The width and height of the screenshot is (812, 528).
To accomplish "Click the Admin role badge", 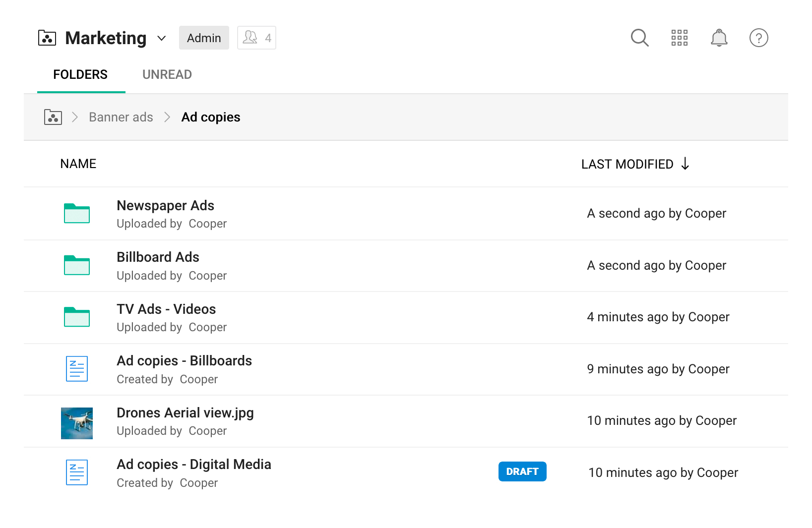I will click(x=204, y=38).
